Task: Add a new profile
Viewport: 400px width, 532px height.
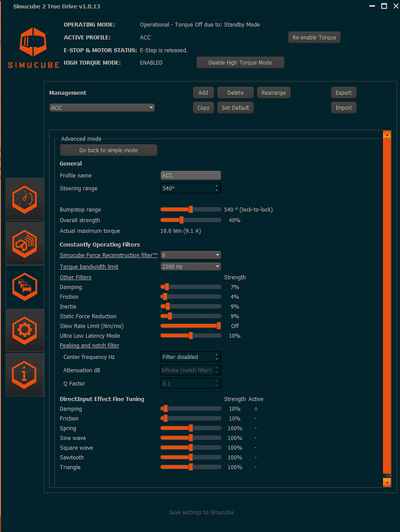Action: 204,93
